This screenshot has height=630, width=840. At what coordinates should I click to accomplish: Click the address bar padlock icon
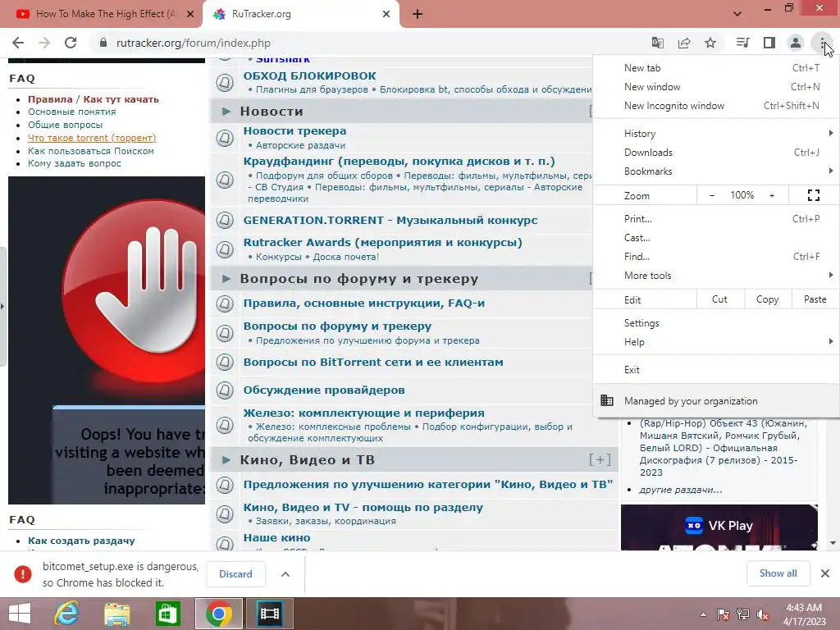(103, 43)
